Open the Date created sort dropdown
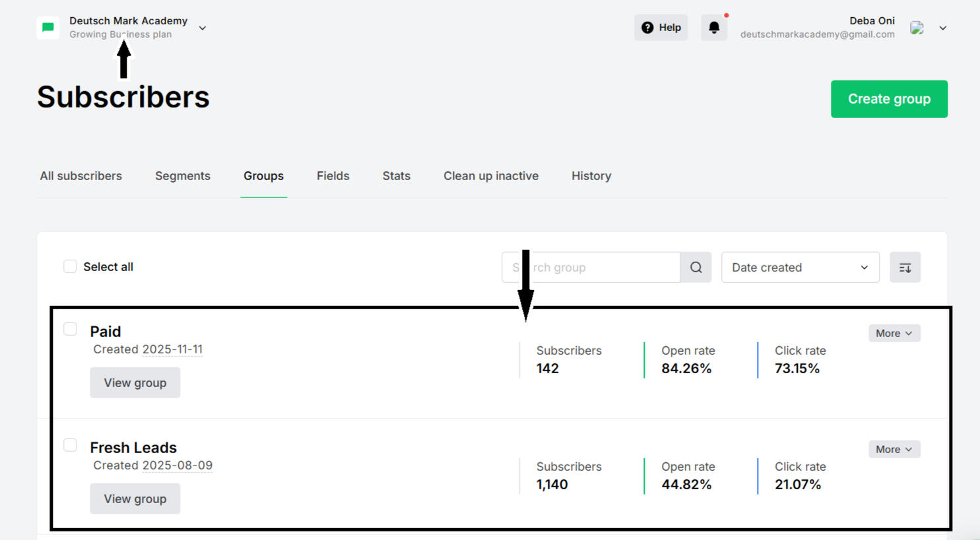The image size is (980, 540). (x=800, y=268)
